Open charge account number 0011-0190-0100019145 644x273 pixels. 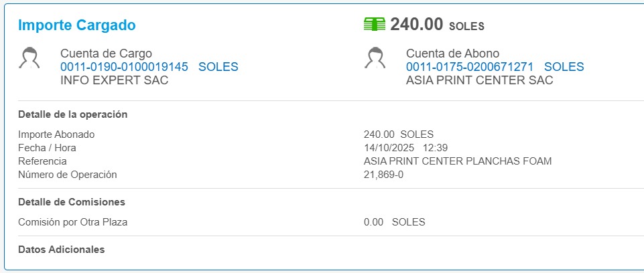click(124, 67)
